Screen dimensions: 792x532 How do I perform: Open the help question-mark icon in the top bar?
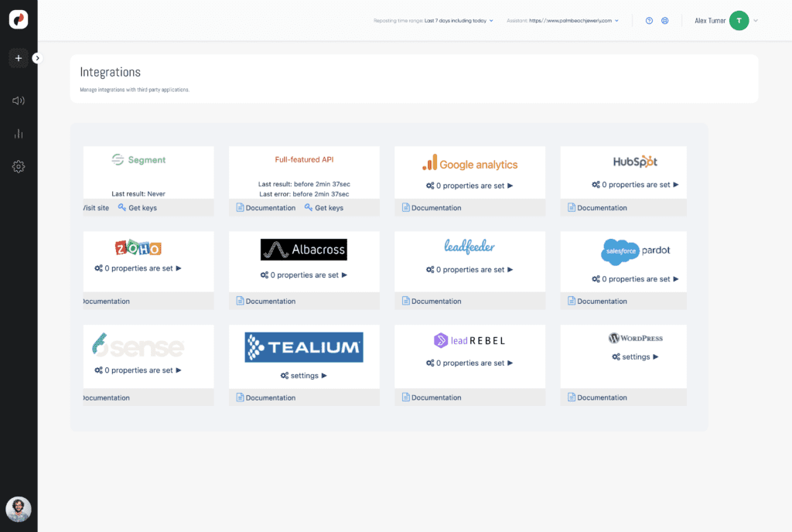click(649, 20)
